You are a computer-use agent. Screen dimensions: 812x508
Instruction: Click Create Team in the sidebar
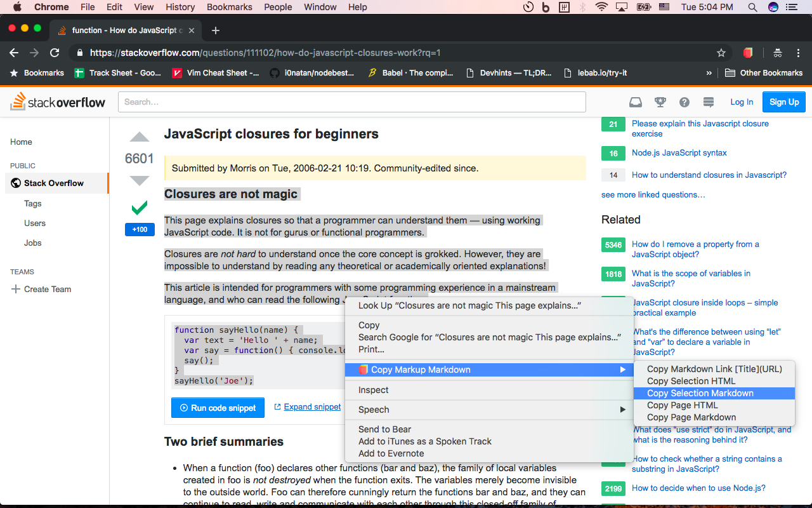[x=41, y=289]
